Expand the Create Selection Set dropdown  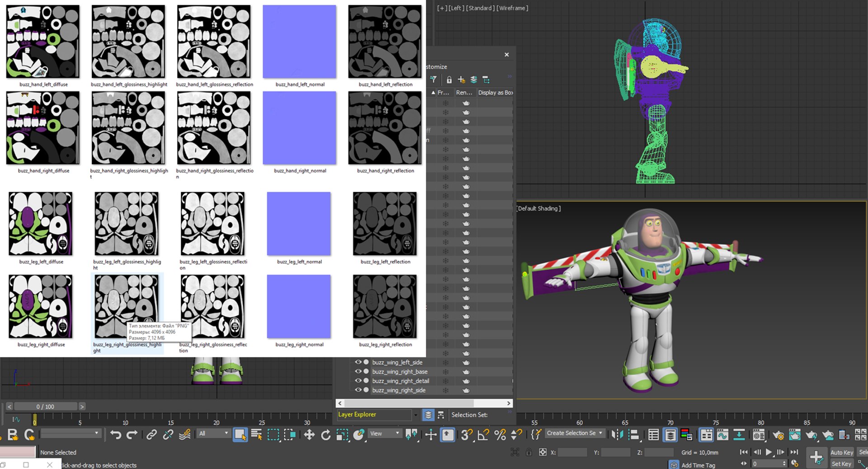coord(575,433)
